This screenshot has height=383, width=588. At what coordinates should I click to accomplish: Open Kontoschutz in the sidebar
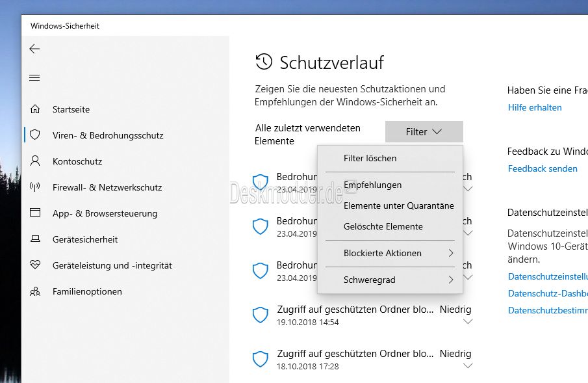(x=77, y=161)
